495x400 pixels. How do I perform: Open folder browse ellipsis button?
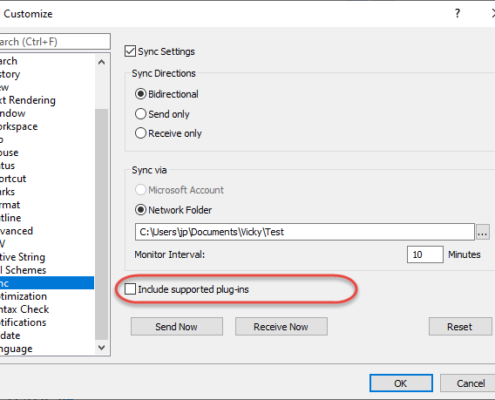(x=482, y=232)
